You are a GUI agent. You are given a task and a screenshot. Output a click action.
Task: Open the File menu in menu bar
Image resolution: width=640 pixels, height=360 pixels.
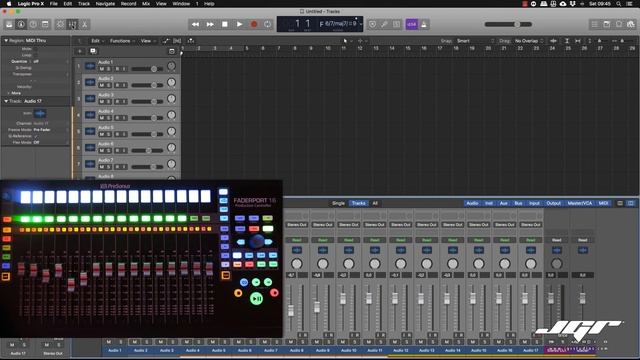click(53, 4)
